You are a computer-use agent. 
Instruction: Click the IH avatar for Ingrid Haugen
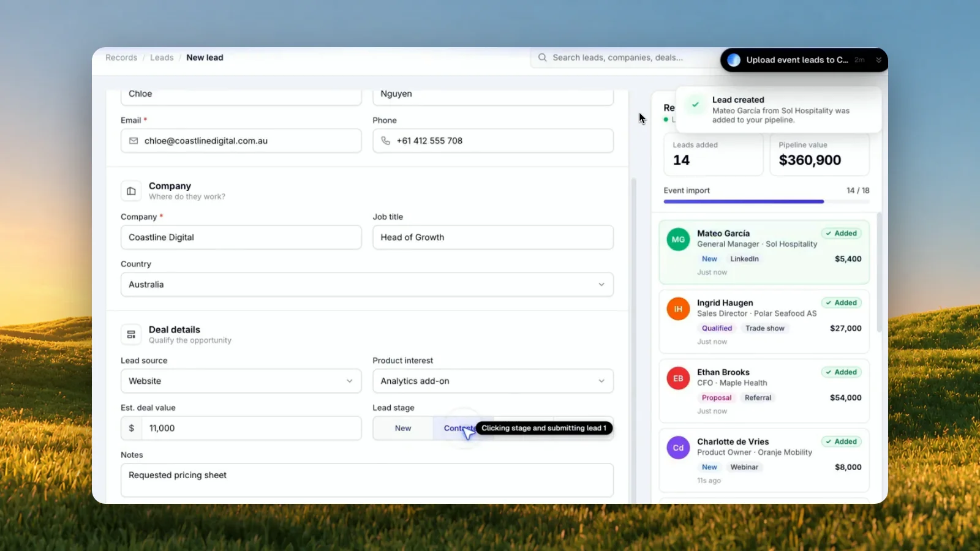[678, 309]
